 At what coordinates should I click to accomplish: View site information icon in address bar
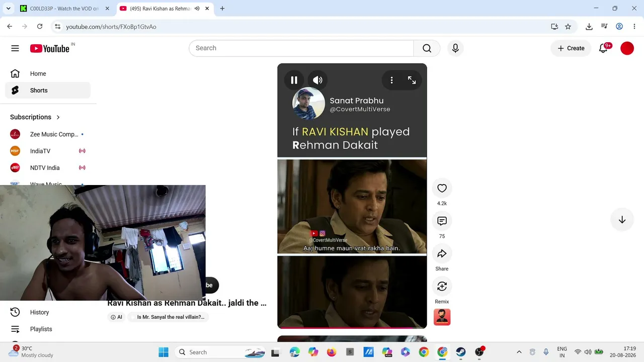point(57,27)
